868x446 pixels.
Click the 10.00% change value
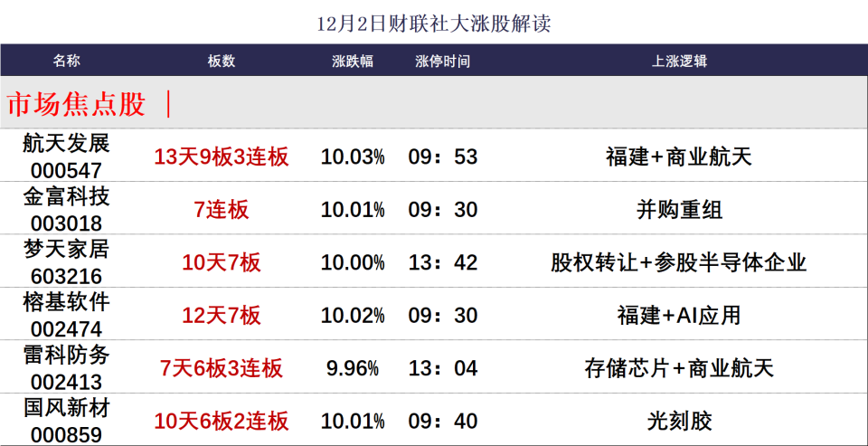tap(353, 262)
